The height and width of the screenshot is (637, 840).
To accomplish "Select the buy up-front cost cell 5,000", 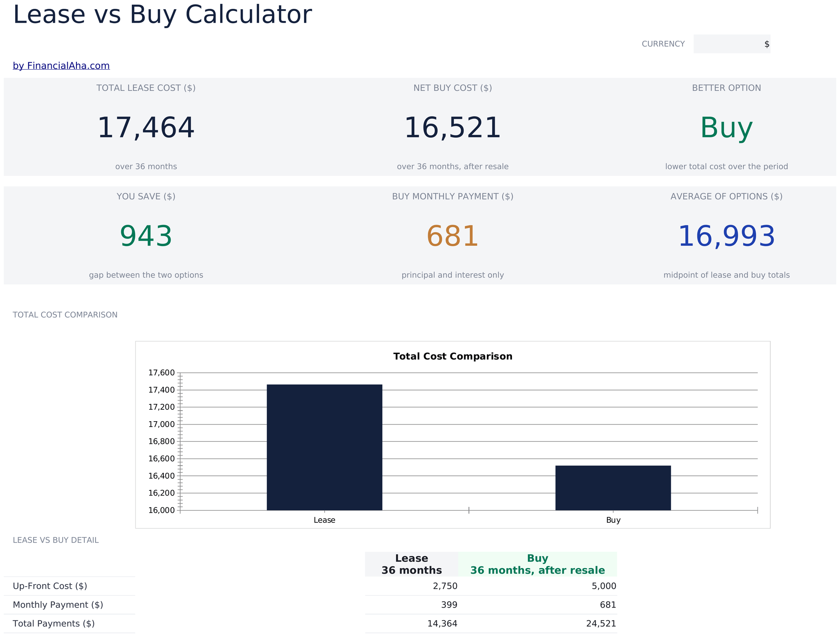I will pos(538,586).
